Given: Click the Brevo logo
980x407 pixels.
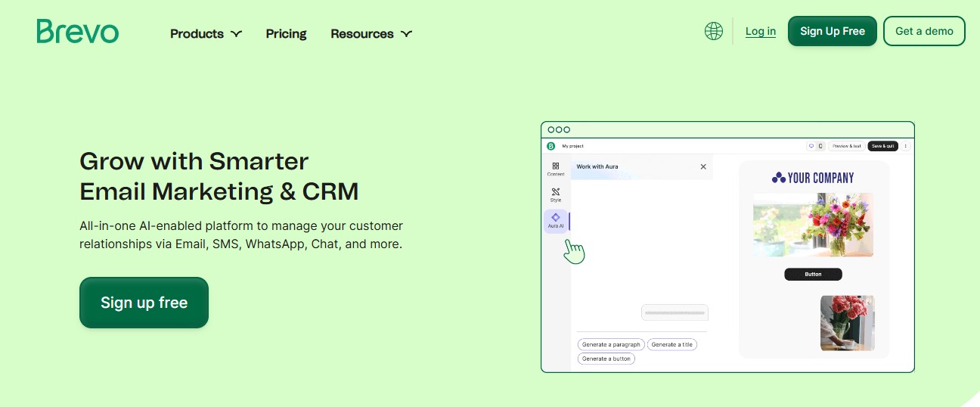Looking at the screenshot, I should 77,32.
